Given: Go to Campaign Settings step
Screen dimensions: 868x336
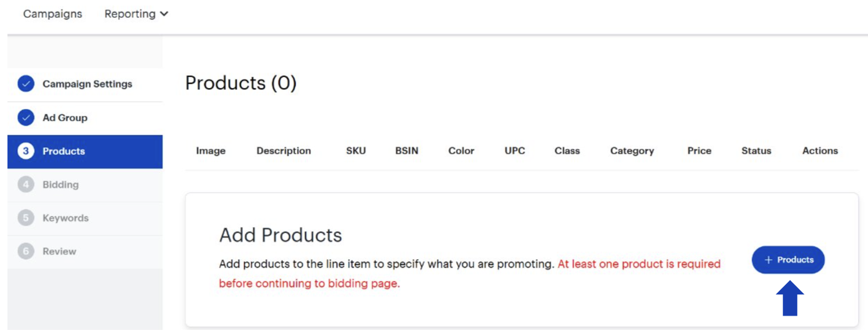Looking at the screenshot, I should tap(87, 84).
